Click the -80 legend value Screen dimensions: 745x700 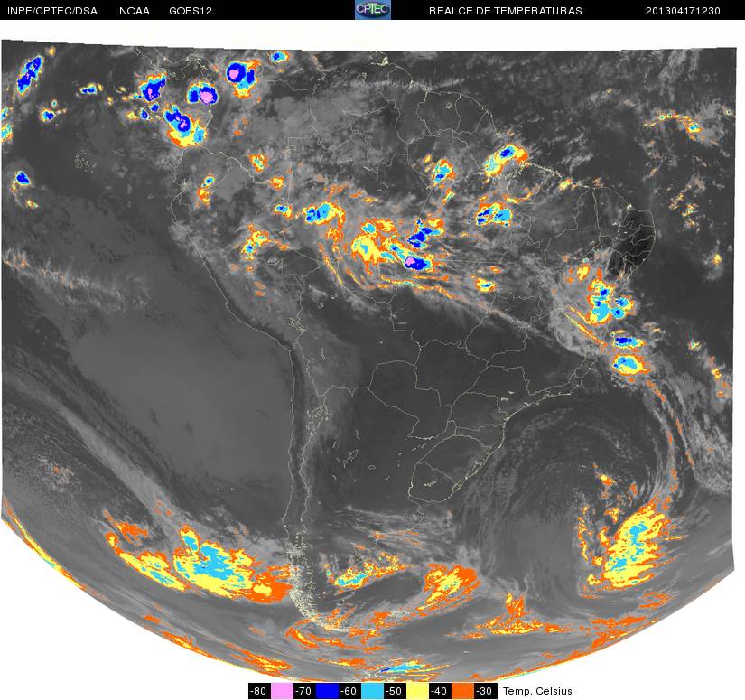(x=259, y=691)
